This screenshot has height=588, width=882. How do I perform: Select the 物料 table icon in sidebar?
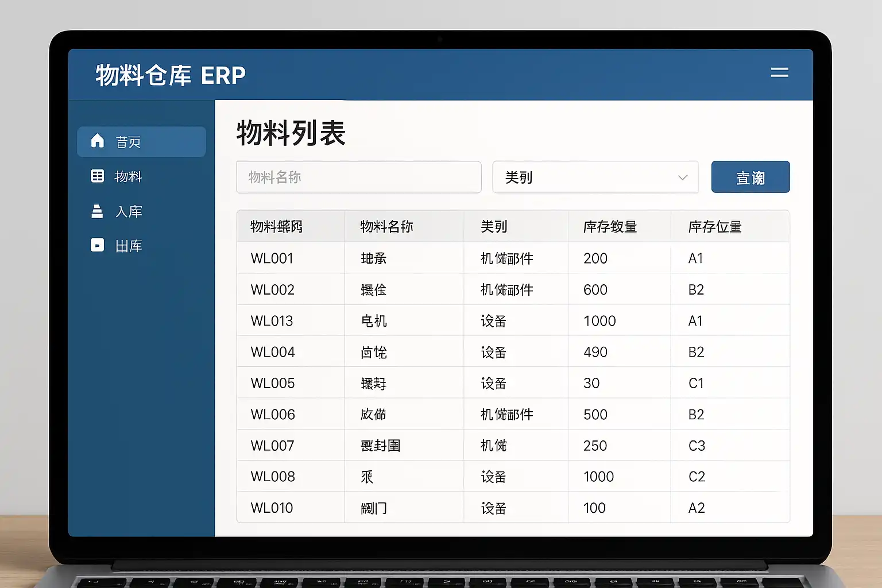pos(98,176)
